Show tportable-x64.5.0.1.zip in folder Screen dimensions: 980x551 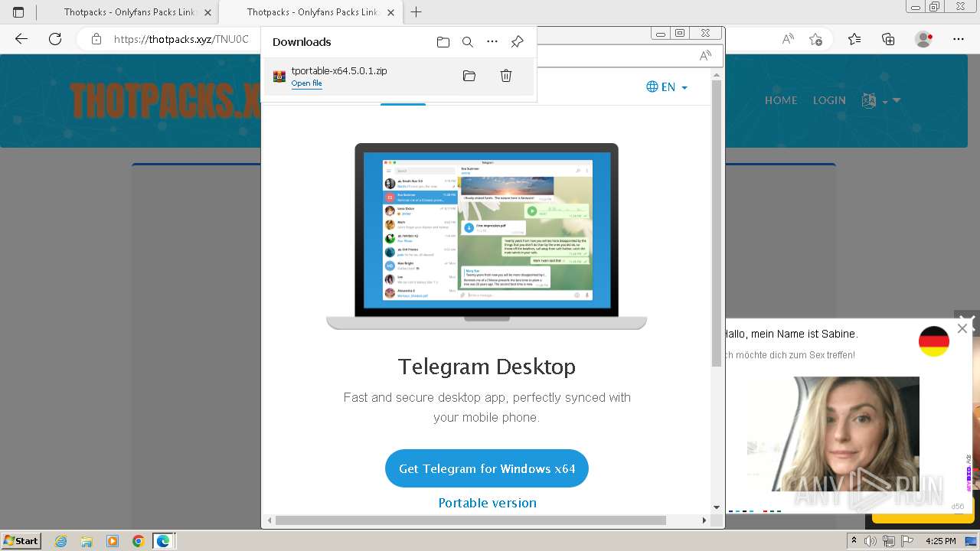(469, 76)
